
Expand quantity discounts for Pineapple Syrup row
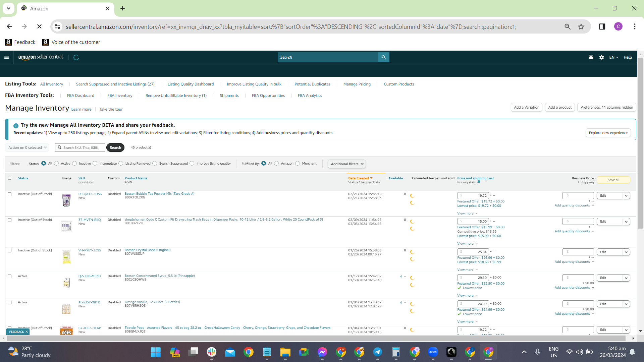click(574, 288)
